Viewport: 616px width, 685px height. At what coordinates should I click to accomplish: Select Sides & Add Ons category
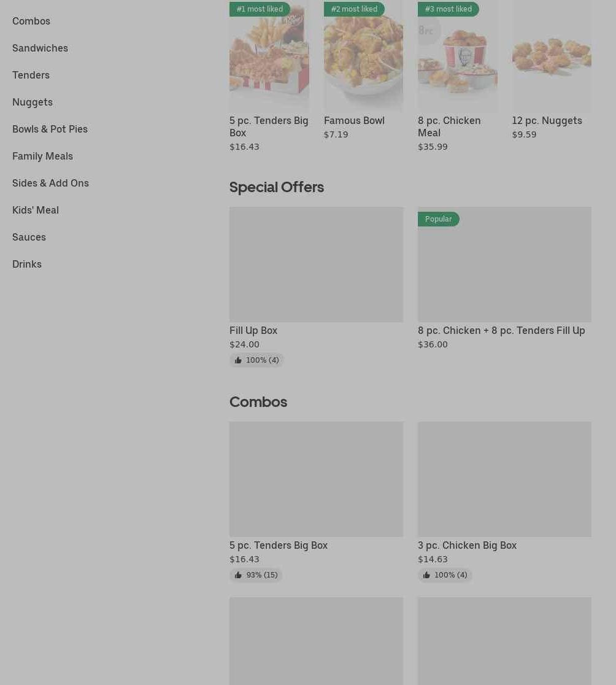[50, 183]
